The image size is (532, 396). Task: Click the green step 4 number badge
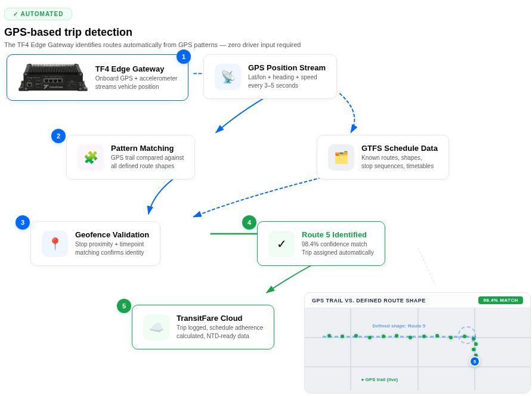click(x=249, y=222)
